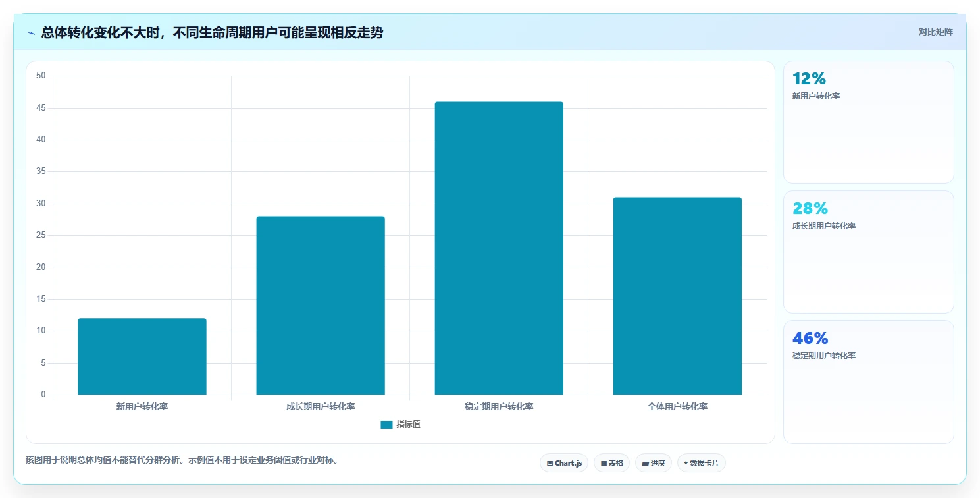Click the icon inside the Chart.js tag
Viewport: 980px width, 498px height.
550,464
